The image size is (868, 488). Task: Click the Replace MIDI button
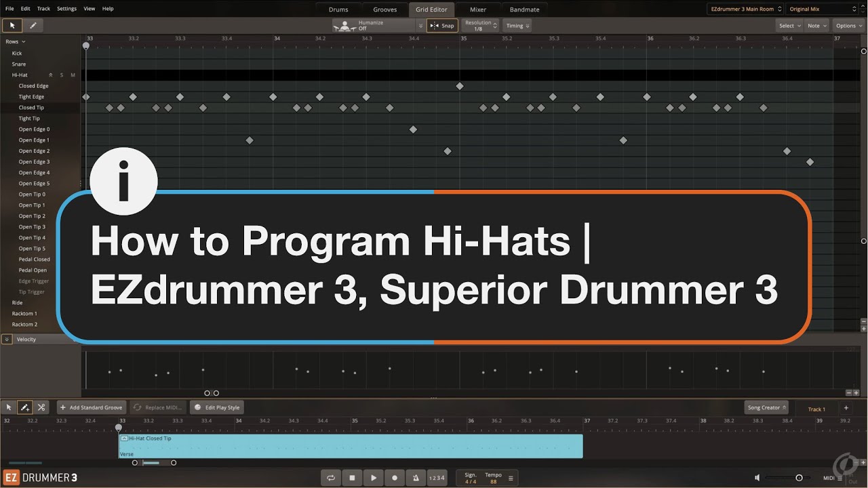[158, 407]
